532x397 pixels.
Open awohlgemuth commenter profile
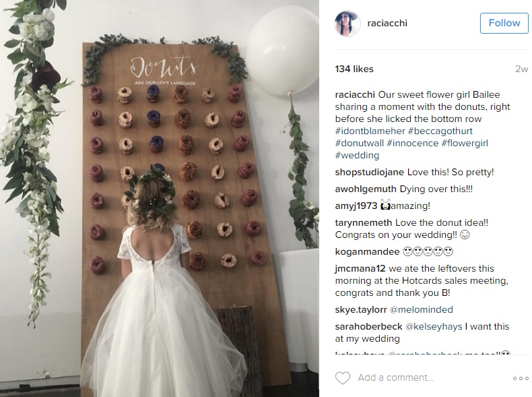(x=366, y=189)
